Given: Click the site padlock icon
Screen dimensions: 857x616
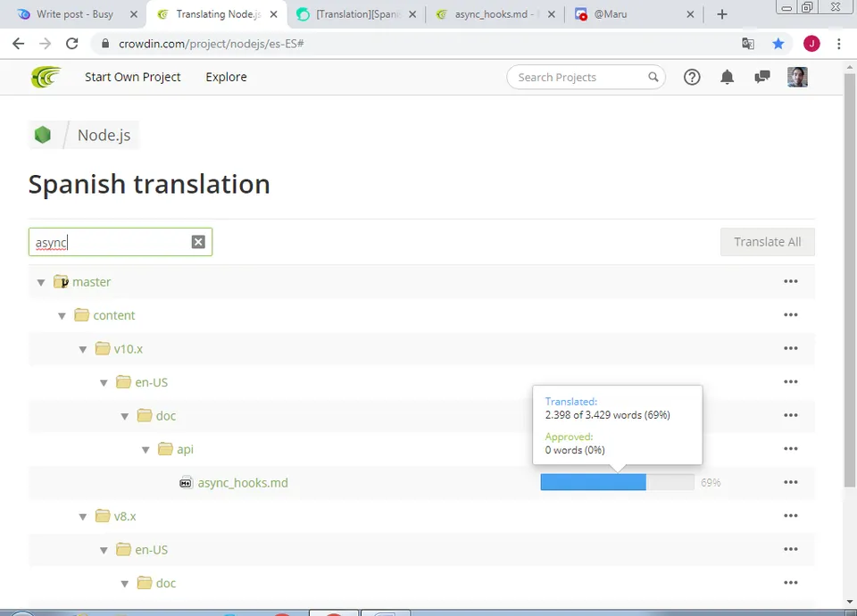Looking at the screenshot, I should tap(105, 44).
